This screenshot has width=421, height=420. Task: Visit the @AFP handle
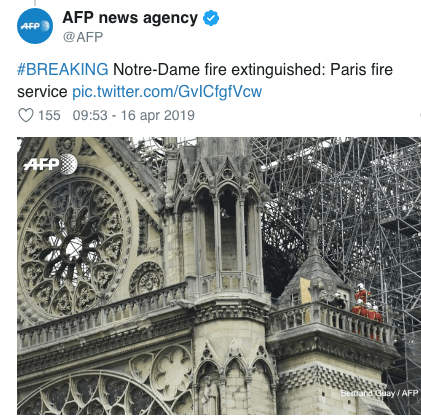coord(83,37)
